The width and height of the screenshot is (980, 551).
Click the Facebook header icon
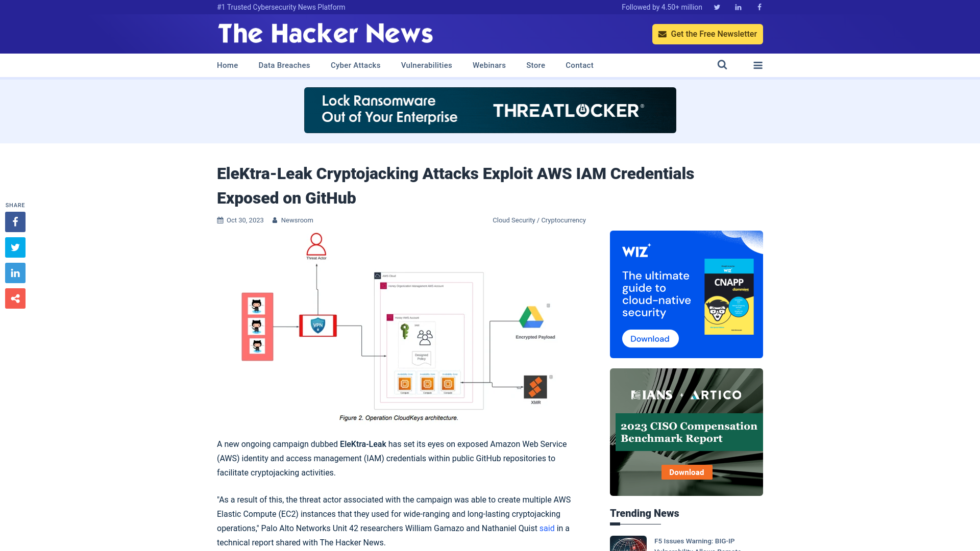click(x=759, y=7)
